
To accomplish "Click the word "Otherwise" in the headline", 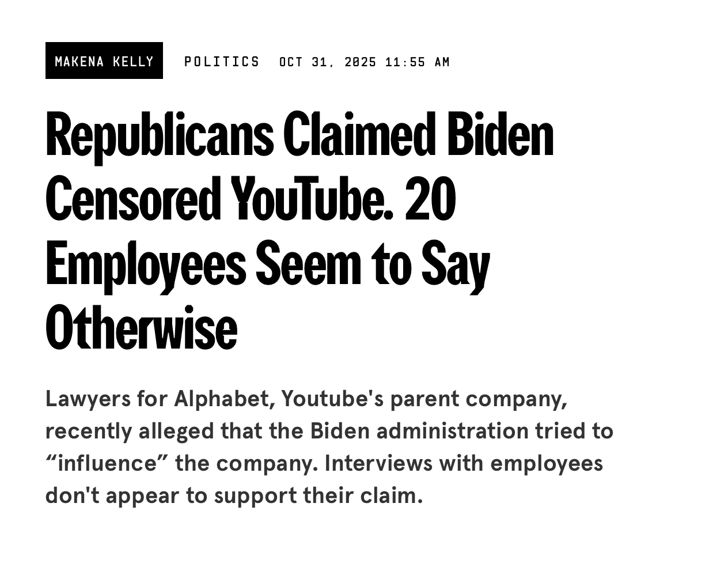I will [x=141, y=328].
